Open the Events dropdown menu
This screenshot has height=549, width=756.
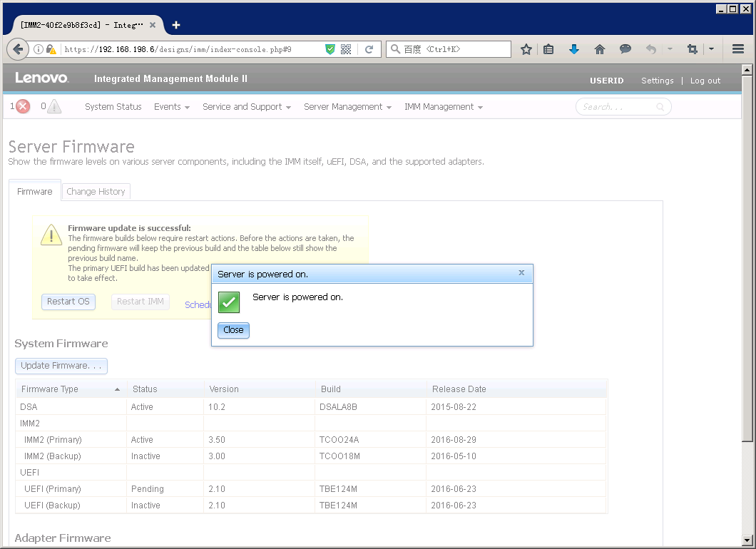pos(171,106)
